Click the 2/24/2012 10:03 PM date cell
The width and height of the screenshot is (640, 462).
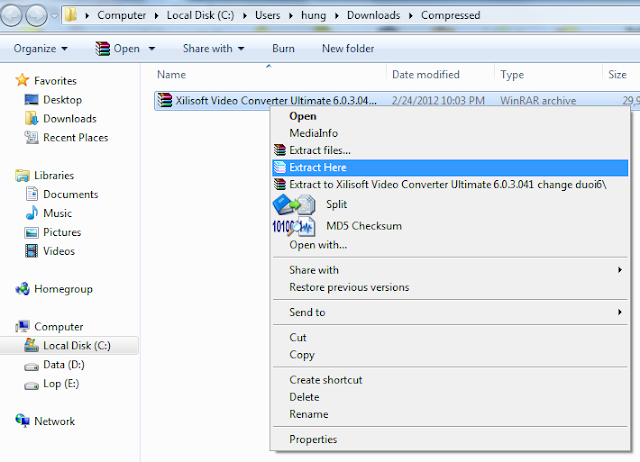tap(438, 100)
